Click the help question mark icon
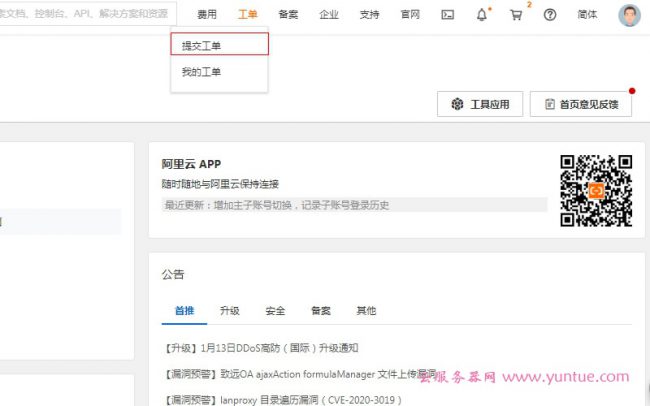 (x=549, y=15)
